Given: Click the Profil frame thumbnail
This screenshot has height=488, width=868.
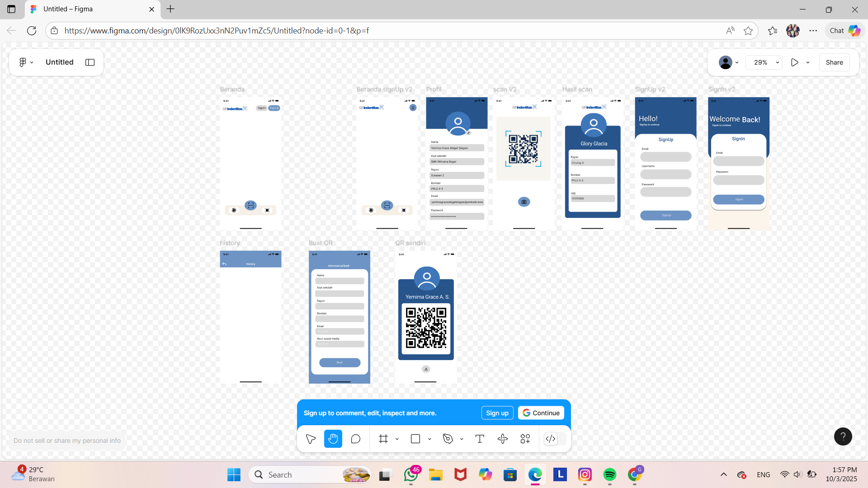Looking at the screenshot, I should point(457,163).
